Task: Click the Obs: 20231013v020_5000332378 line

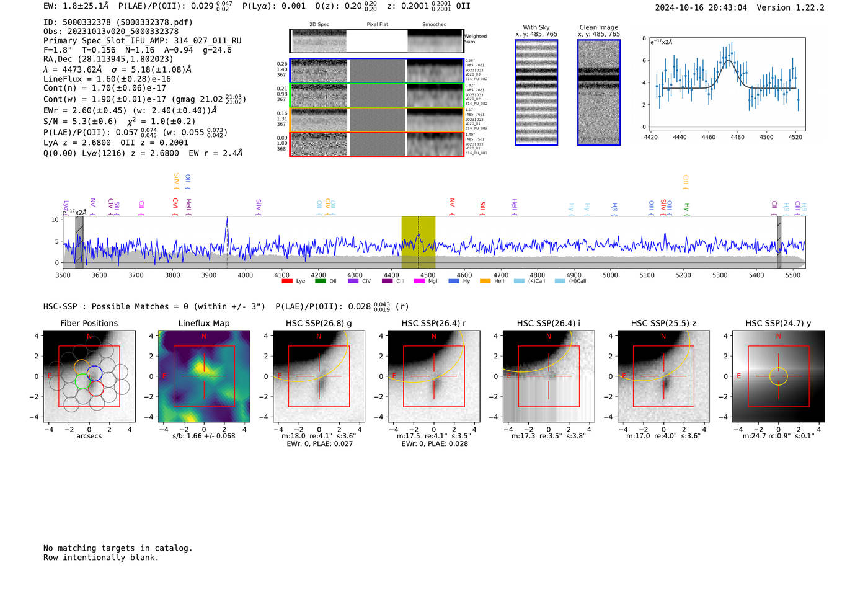Action: coord(111,32)
